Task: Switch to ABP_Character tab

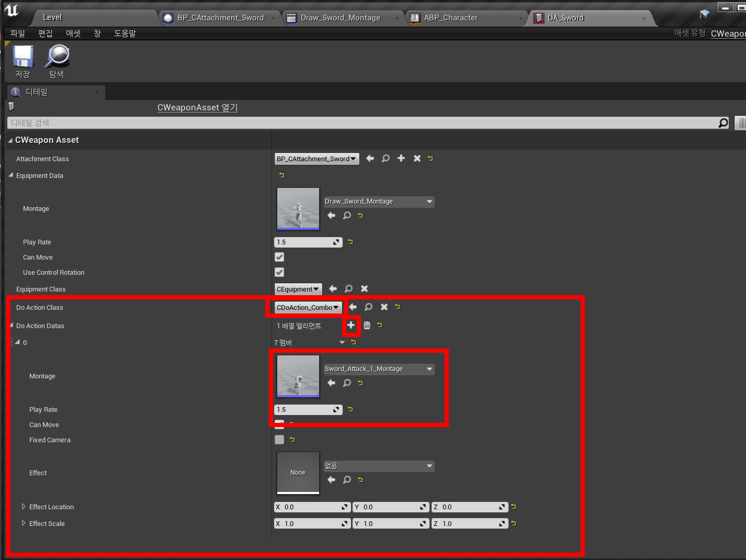Action: [467, 18]
